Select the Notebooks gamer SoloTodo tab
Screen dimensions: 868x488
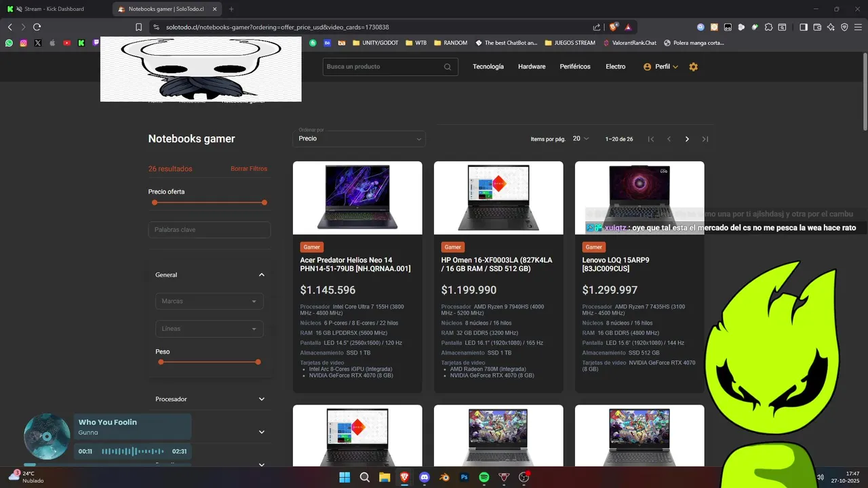click(167, 9)
